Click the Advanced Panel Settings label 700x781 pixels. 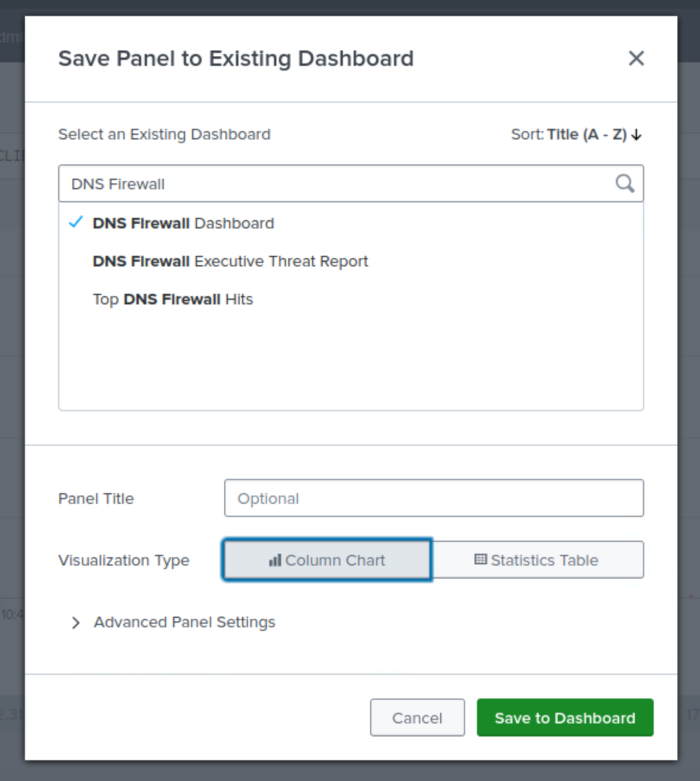pyautogui.click(x=184, y=623)
